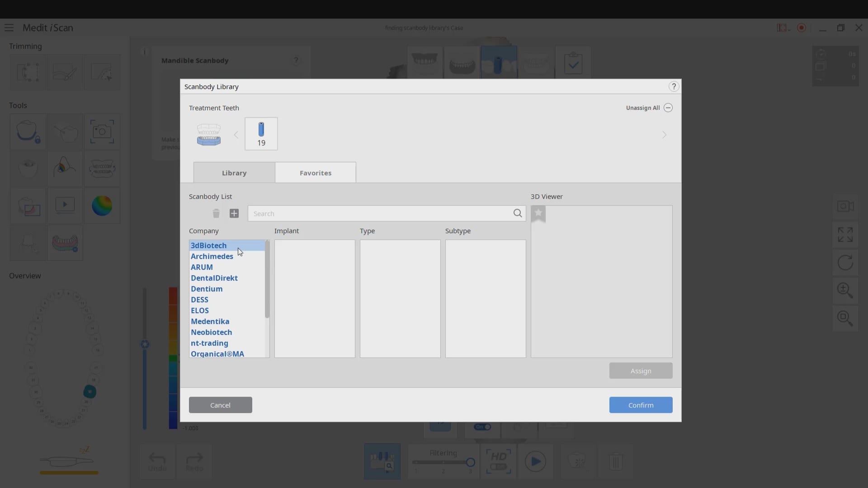Click the Redo button
Viewport: 868px width, 488px height.
pyautogui.click(x=194, y=461)
